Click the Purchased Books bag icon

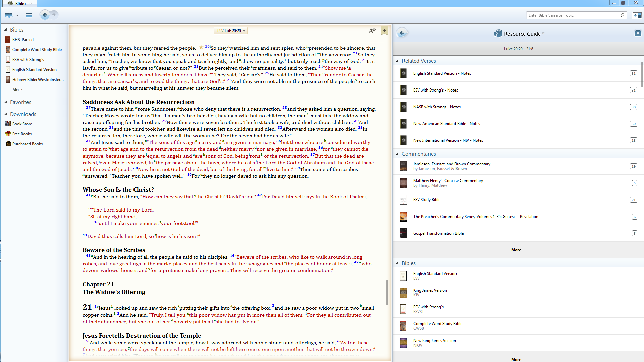coord(8,144)
